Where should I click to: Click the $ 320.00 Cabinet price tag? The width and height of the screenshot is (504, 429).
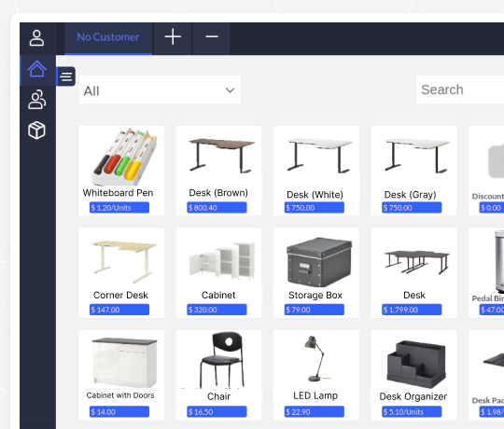[217, 310]
